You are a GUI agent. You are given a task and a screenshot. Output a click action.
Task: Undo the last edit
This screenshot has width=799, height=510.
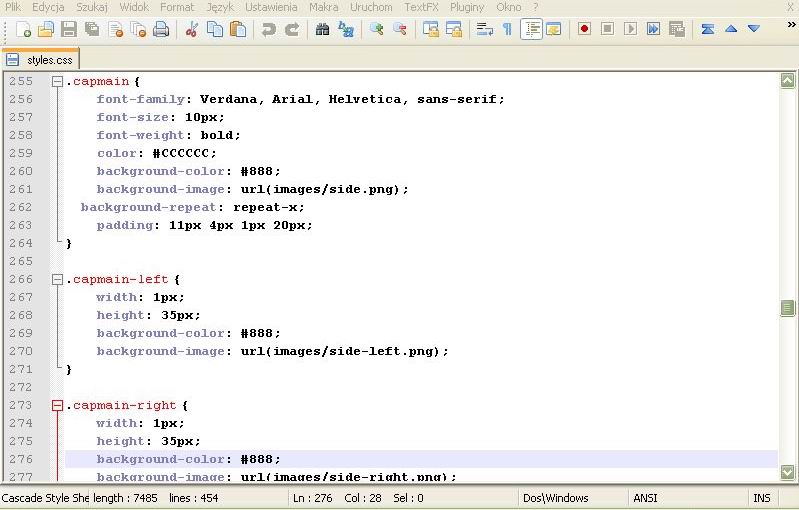[x=268, y=30]
